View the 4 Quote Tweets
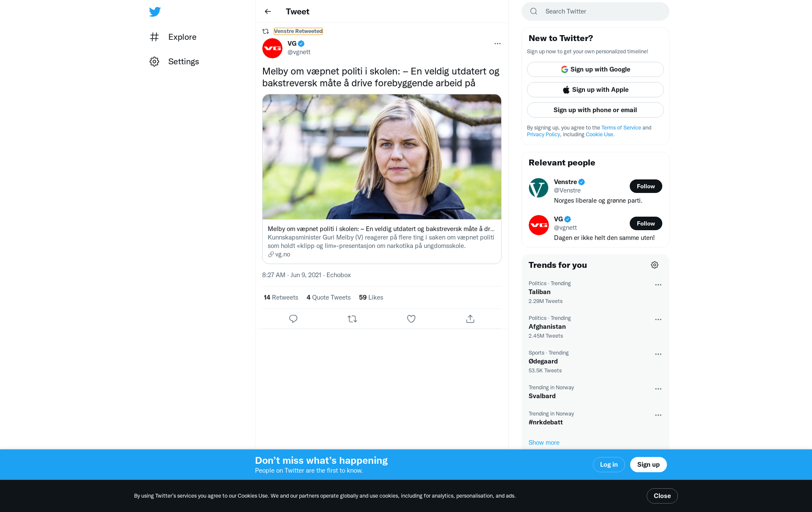 (x=329, y=297)
